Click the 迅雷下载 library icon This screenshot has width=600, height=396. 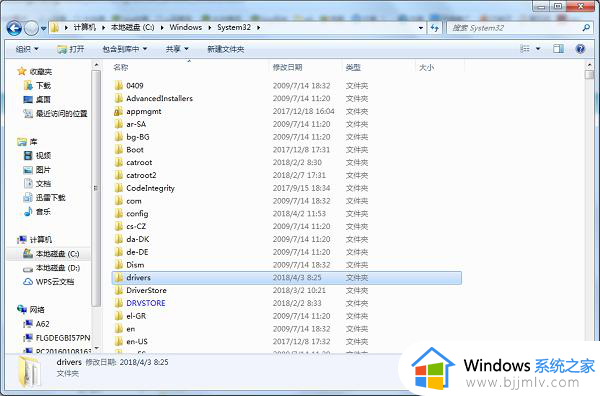click(28, 197)
